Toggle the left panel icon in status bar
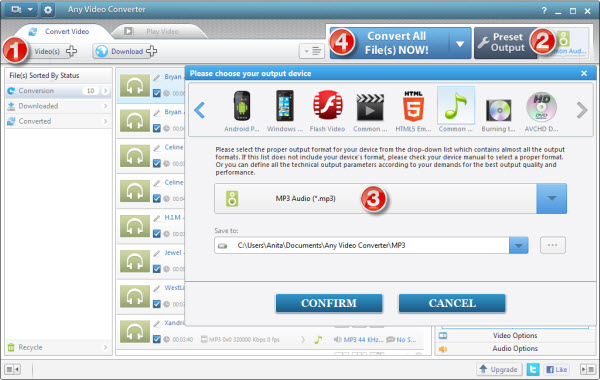This screenshot has width=600, height=380. click(x=12, y=369)
